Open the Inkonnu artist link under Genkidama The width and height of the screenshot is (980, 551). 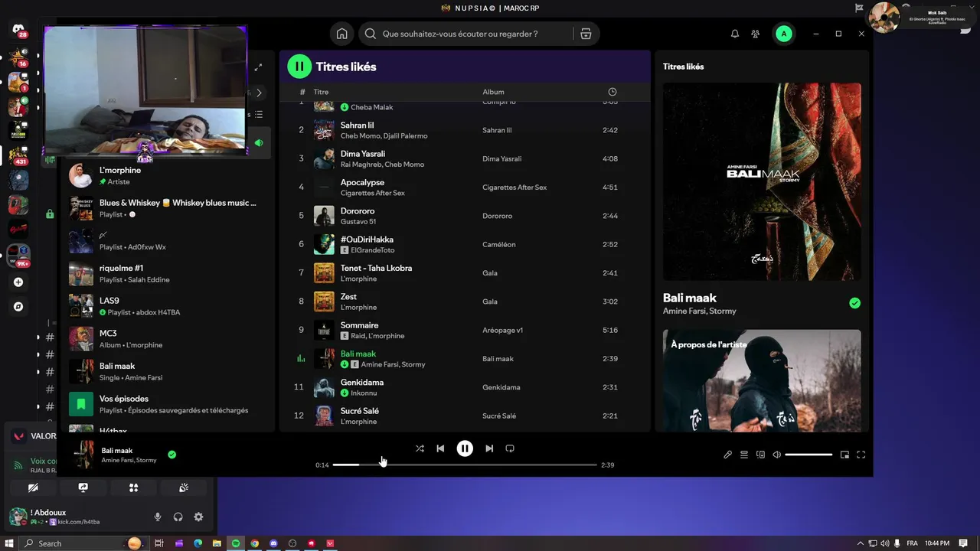pyautogui.click(x=364, y=393)
